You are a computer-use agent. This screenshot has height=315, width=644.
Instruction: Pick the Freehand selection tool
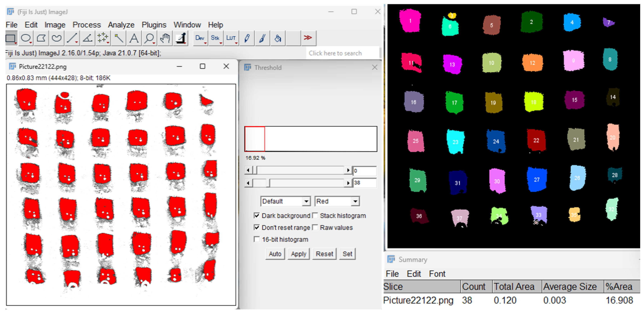click(x=57, y=38)
